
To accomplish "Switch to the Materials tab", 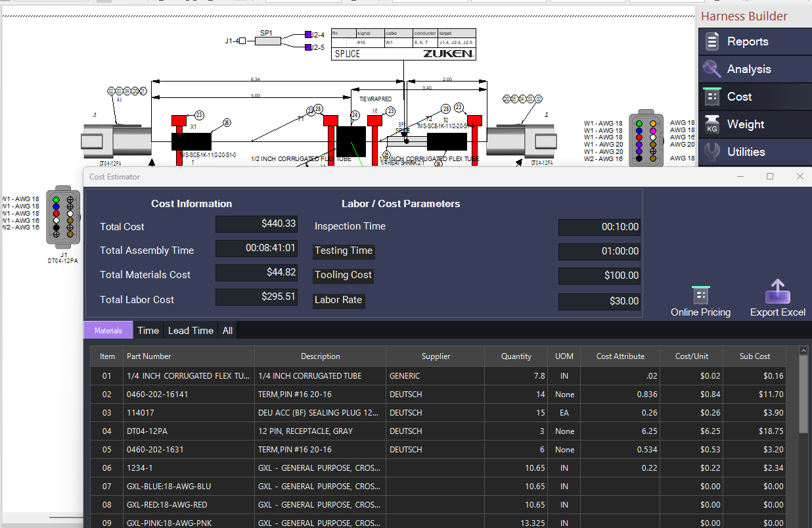I will 108,330.
